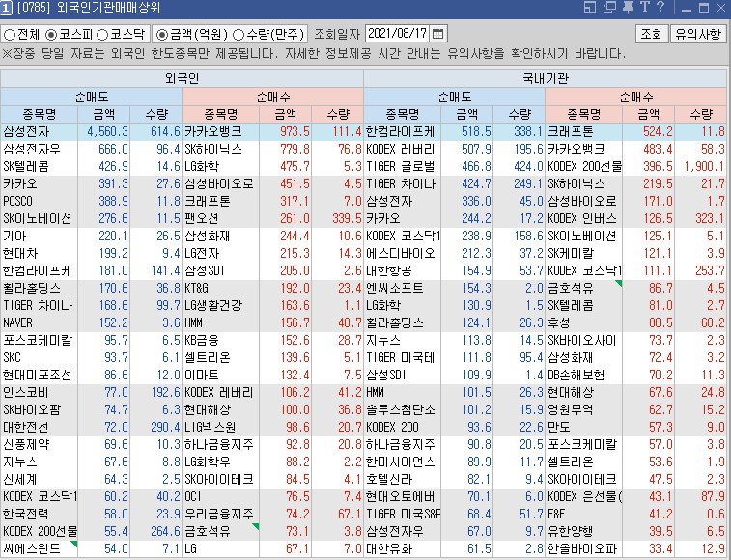Open help with the question mark icon
The width and height of the screenshot is (731, 560).
(x=661, y=7)
